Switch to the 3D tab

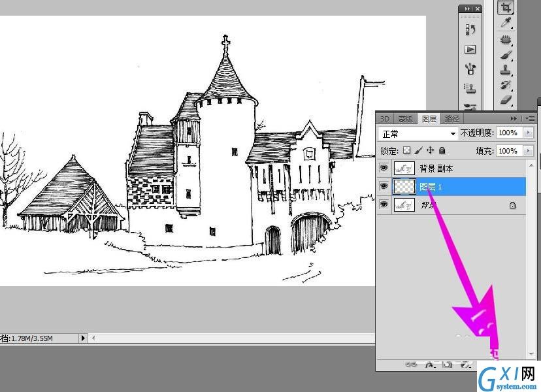[384, 119]
